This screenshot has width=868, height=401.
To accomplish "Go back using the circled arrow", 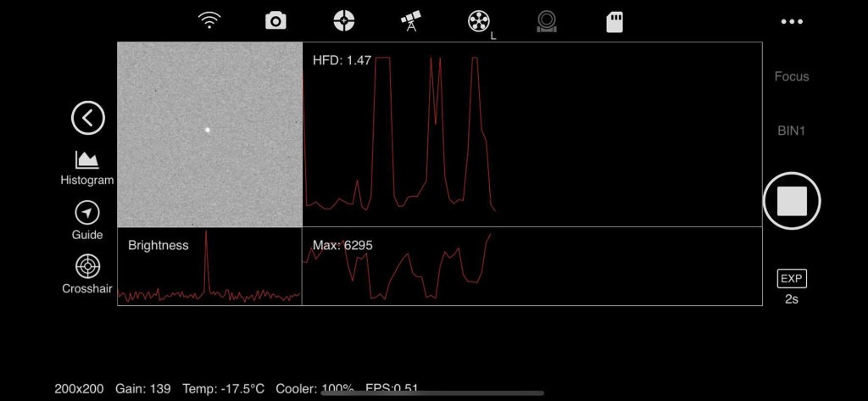I will point(87,118).
